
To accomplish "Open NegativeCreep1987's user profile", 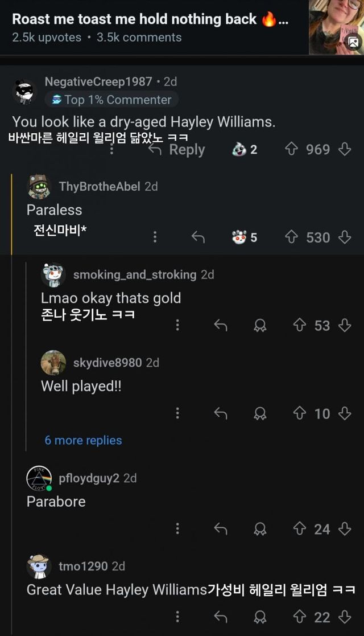I will click(x=98, y=81).
